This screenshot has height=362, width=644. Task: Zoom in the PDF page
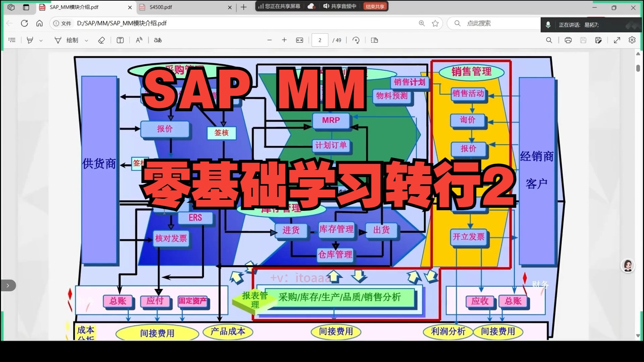coord(284,40)
